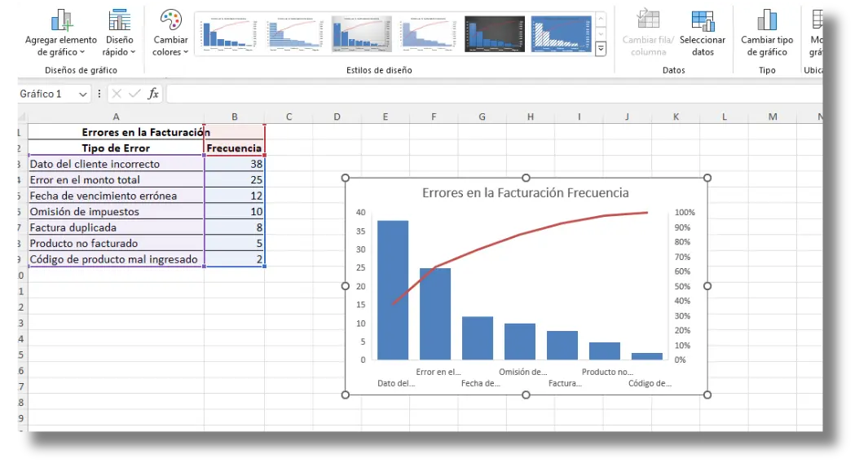Select fourth light-blue chart style thumbnail
868x463 pixels.
pyautogui.click(x=428, y=33)
